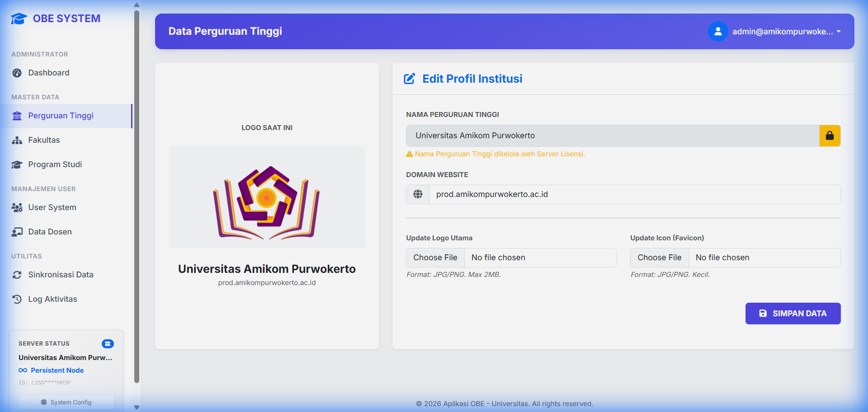The height and width of the screenshot is (412, 868).
Task: Click the Log Aktivitas history icon
Action: [17, 299]
